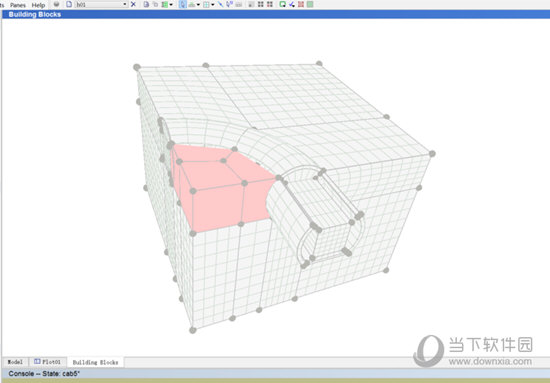Image resolution: width=550 pixels, height=383 pixels.
Task: Click the highlighted select pointer tool
Action: point(182,4)
